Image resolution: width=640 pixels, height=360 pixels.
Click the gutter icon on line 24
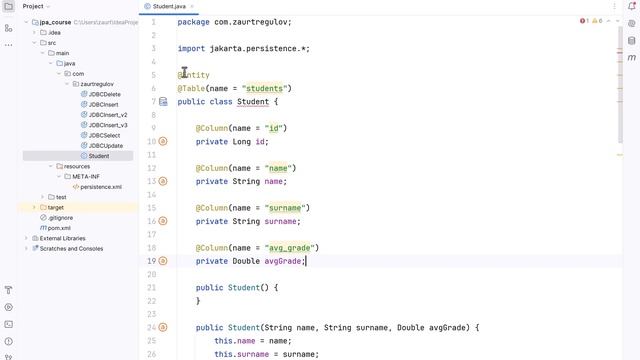(163, 327)
